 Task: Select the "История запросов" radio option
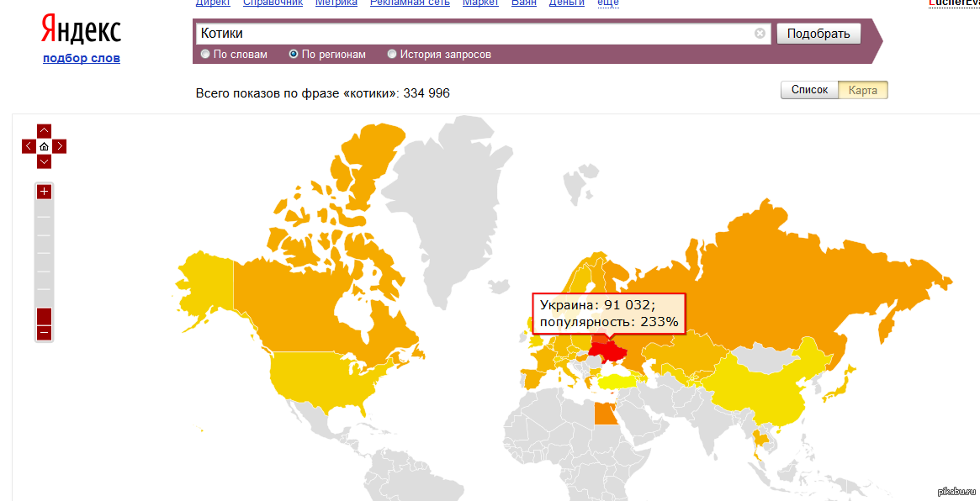[x=392, y=55]
